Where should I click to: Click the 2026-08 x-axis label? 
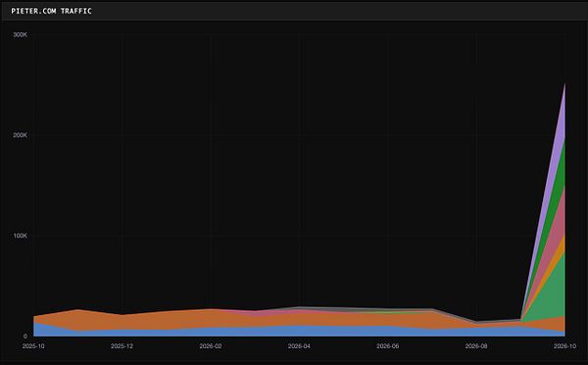476,346
